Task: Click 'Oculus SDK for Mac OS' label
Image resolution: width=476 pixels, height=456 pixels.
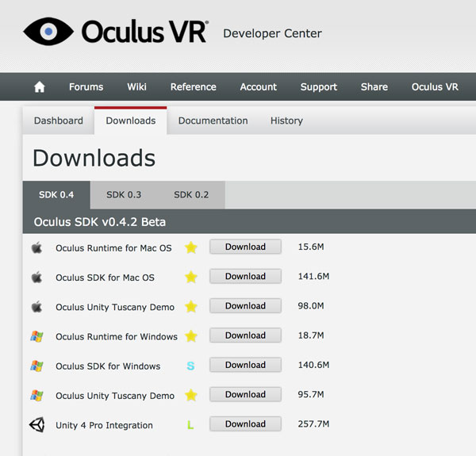Action: pos(105,278)
